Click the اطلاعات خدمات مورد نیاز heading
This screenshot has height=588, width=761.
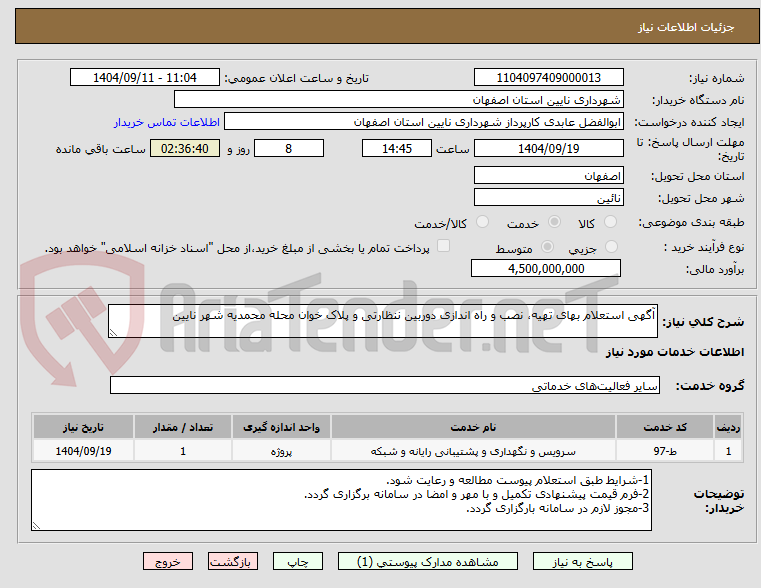[675, 352]
